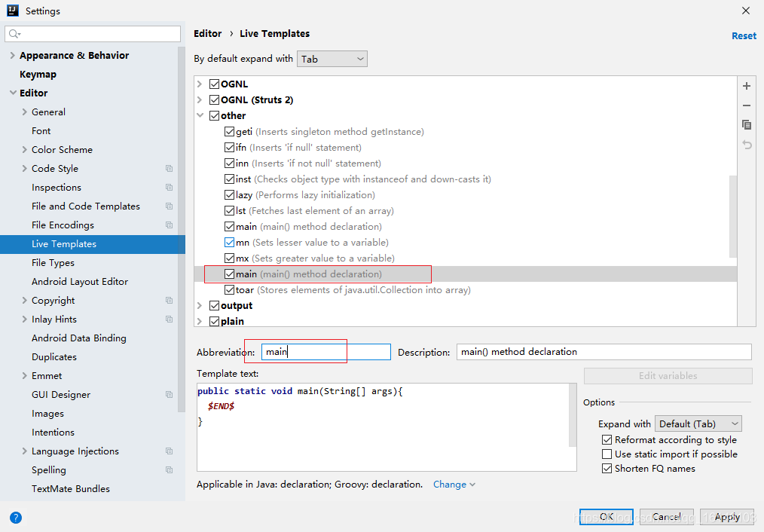Click the project-level icon beside Inspections
Viewport: 764px width, 532px height.
(169, 188)
